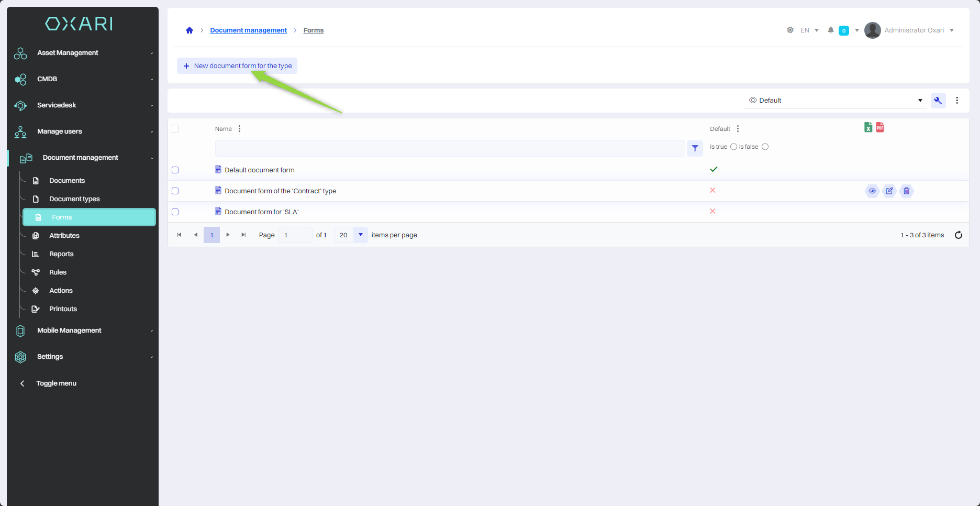Delete the Contract type document form
The image size is (980, 506).
click(907, 191)
